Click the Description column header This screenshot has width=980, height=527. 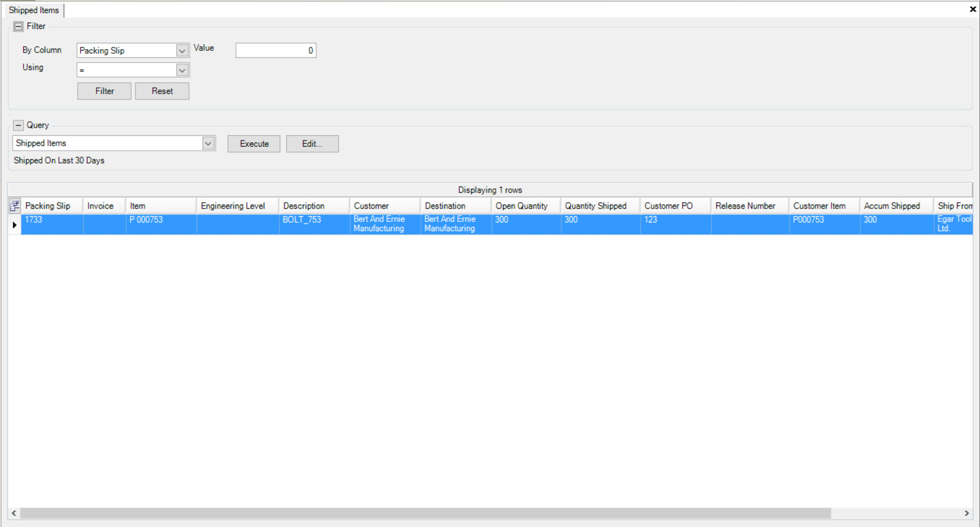pos(315,206)
